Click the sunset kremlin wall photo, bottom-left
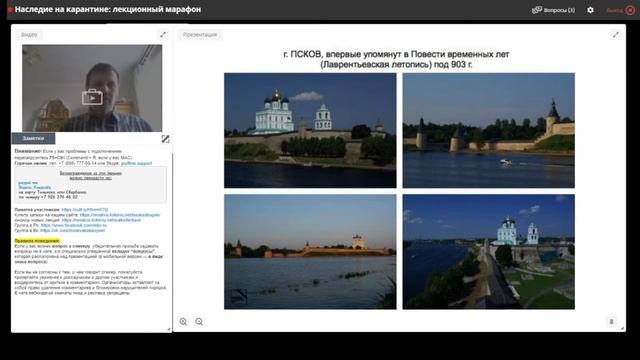The image size is (640, 360). [x=310, y=251]
